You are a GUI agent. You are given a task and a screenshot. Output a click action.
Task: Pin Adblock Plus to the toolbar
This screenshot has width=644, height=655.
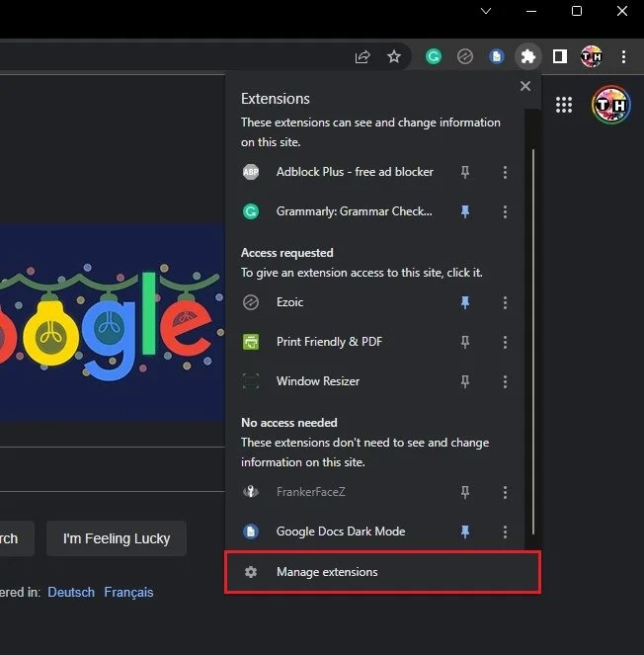pyautogui.click(x=465, y=172)
